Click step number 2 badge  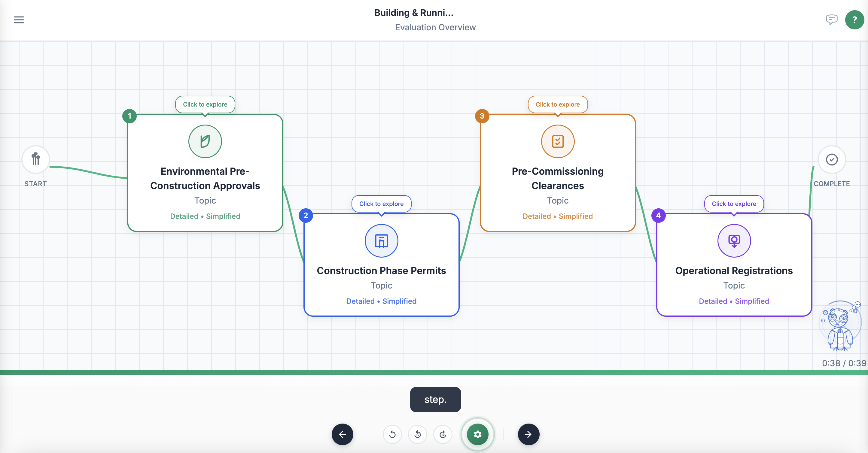[x=306, y=216]
